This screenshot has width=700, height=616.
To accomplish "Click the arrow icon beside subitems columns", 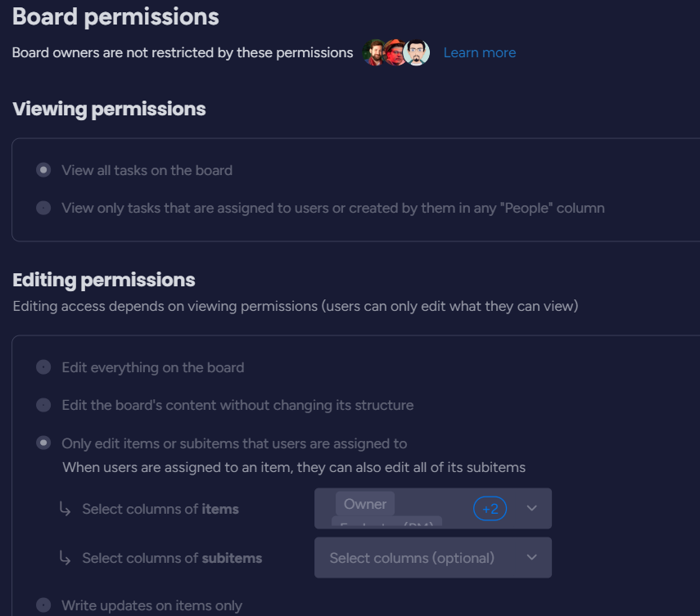I will pyautogui.click(x=65, y=559).
